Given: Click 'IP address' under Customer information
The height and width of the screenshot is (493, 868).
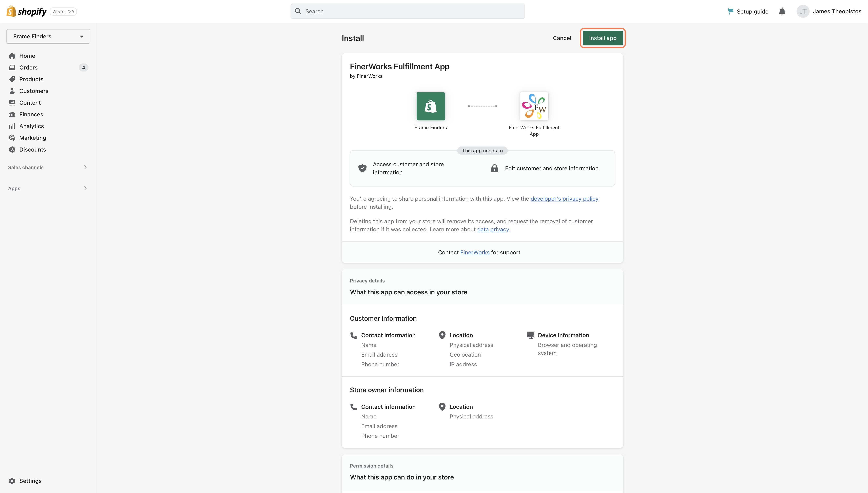Looking at the screenshot, I should click(463, 364).
